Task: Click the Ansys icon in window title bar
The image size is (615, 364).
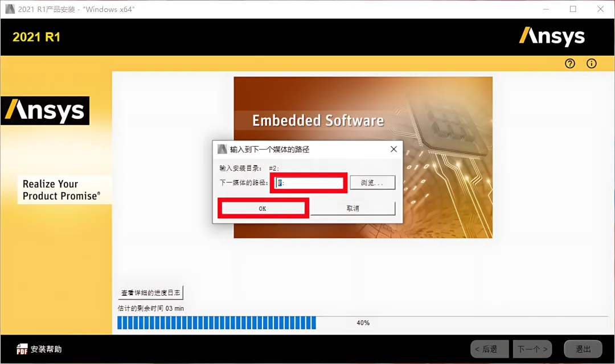Action: (10, 9)
